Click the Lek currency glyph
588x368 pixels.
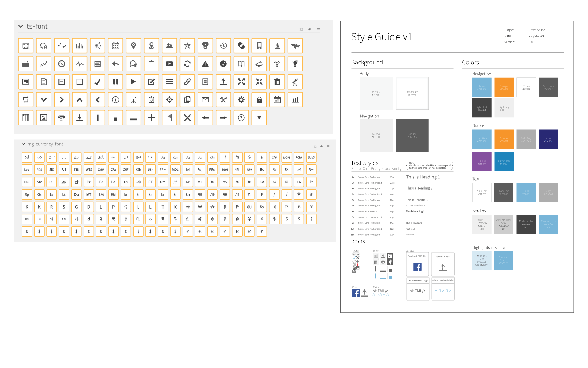pos(27,170)
